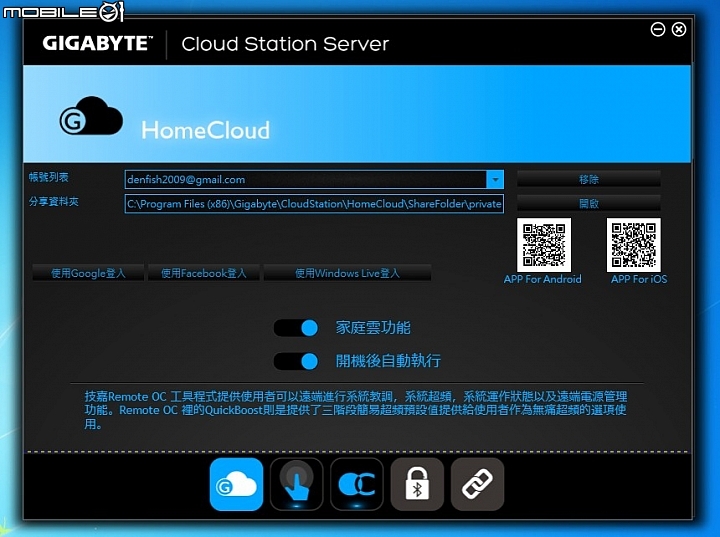Click the 分享資料夾 label

pos(54,201)
